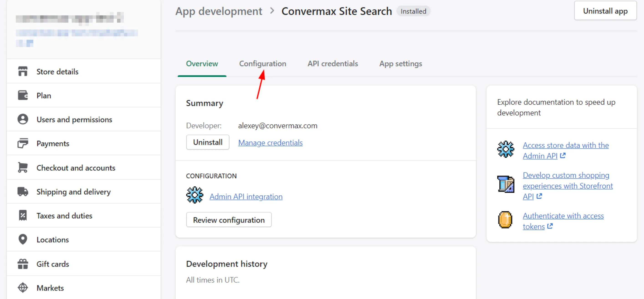Click the gear icon beside Admin API integration
Image resolution: width=644 pixels, height=299 pixels.
click(x=194, y=195)
